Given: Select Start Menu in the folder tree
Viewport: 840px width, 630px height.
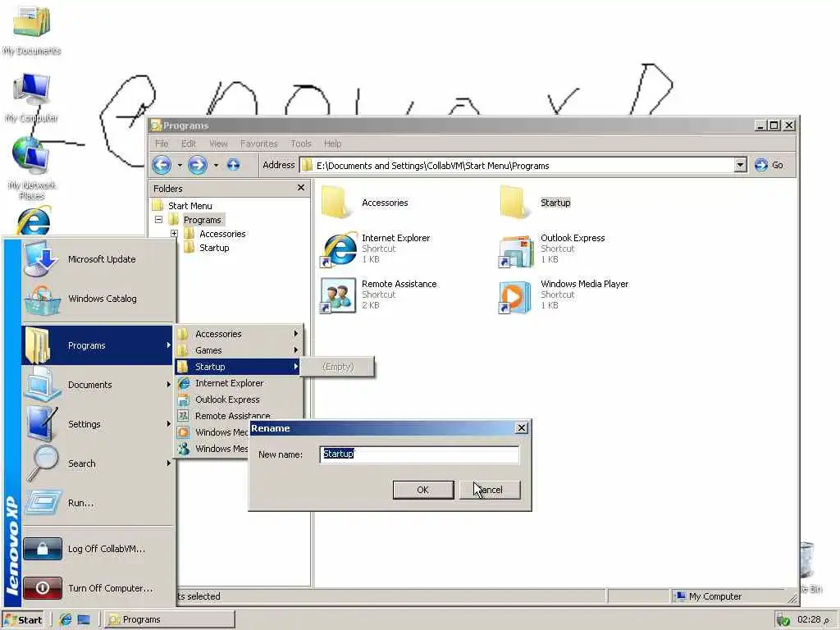Looking at the screenshot, I should tap(189, 206).
